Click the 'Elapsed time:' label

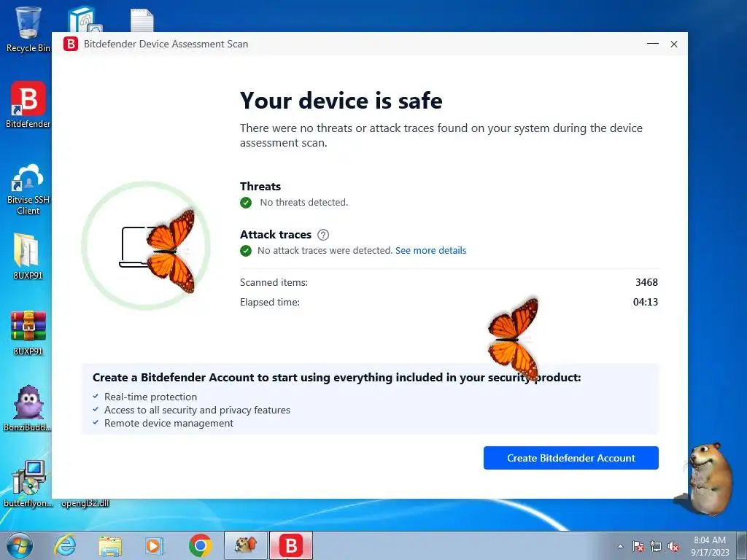[270, 303]
